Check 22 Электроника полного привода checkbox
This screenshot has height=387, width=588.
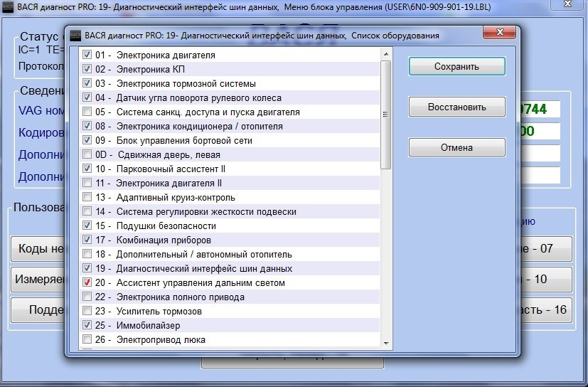tap(87, 297)
